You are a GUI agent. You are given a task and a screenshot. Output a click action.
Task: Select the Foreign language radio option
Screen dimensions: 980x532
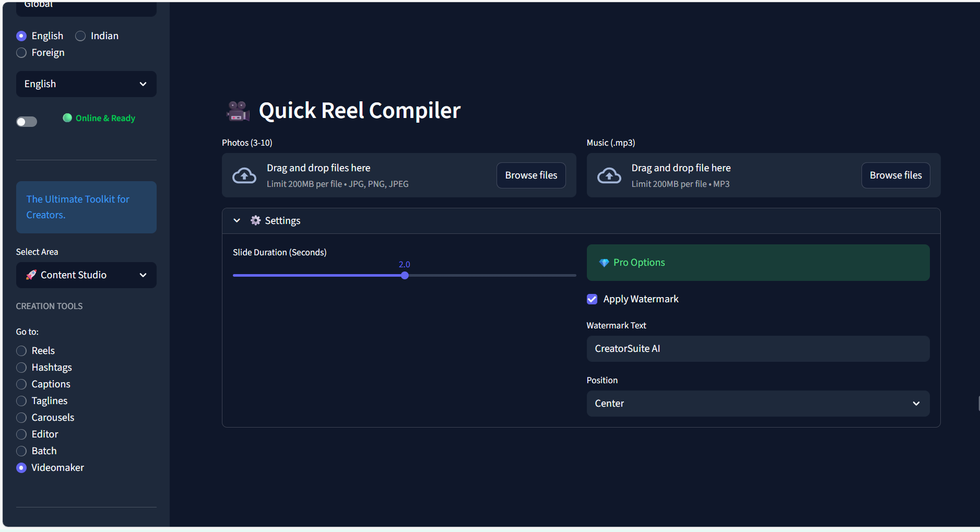pos(21,53)
